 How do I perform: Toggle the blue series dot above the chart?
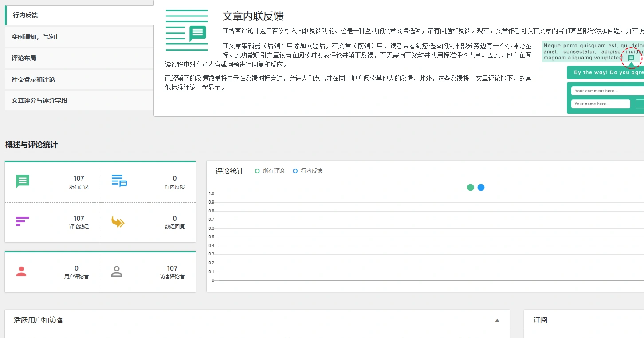481,187
